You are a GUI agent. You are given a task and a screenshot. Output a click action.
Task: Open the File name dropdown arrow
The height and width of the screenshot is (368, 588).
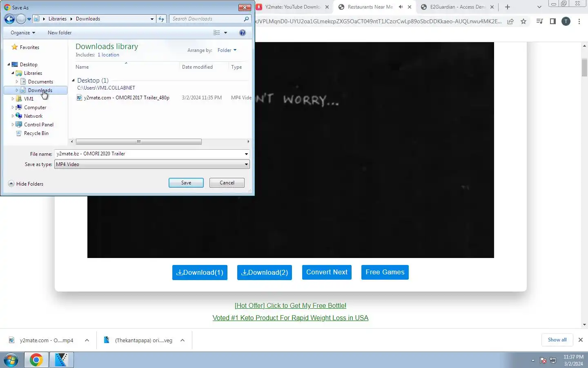pyautogui.click(x=246, y=154)
